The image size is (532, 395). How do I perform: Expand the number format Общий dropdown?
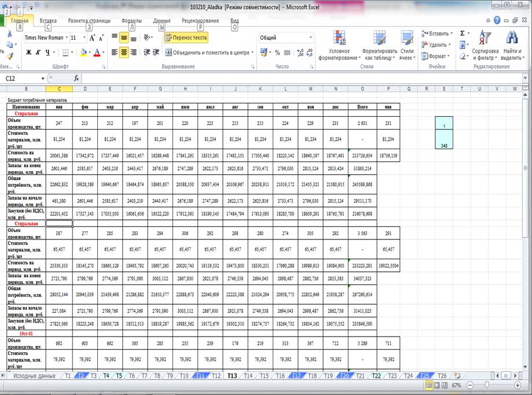point(310,38)
